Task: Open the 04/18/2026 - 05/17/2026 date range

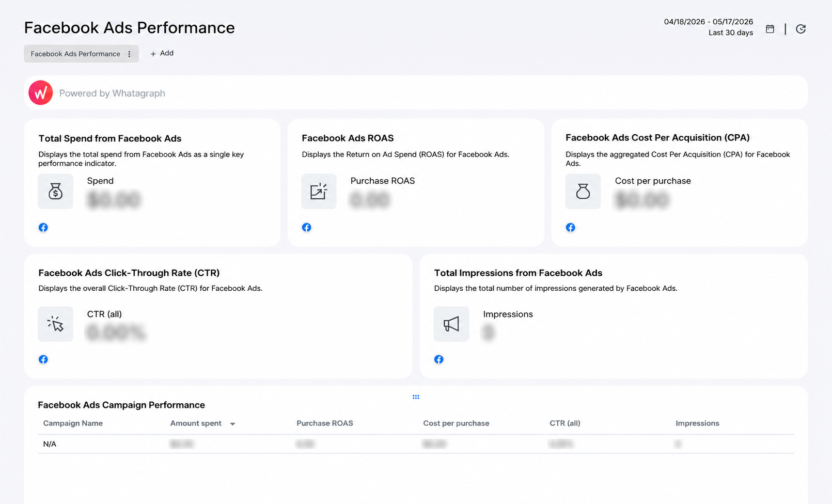Action: (x=709, y=22)
